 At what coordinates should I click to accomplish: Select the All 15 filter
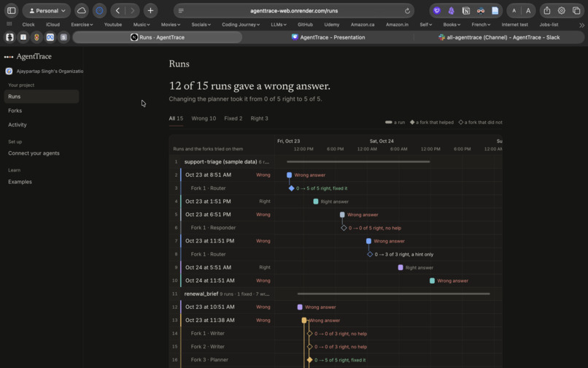(x=176, y=118)
